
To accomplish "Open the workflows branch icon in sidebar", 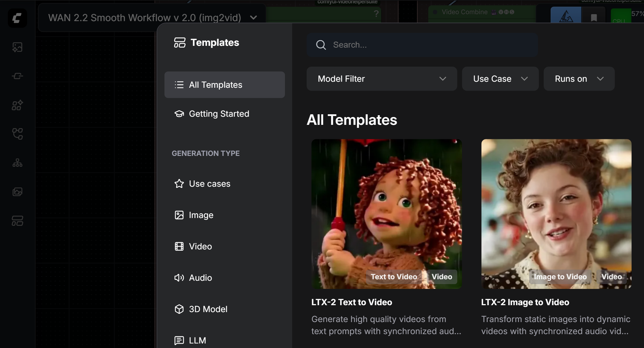I will [17, 134].
